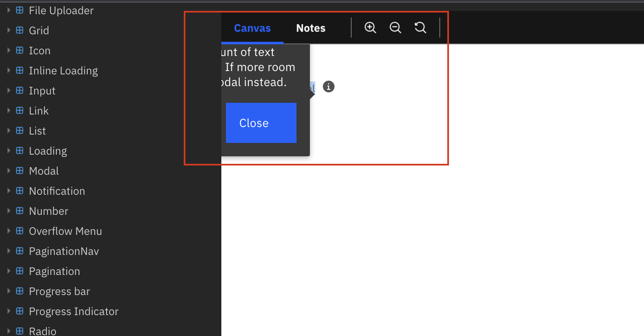This screenshot has height=336, width=644.
Task: Select the Loading component icon
Action: (x=20, y=151)
